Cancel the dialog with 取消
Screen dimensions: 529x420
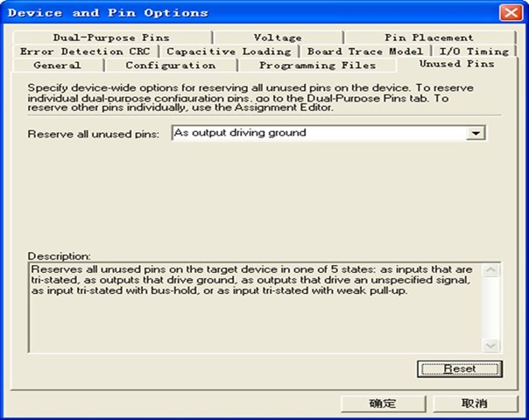coord(474,403)
